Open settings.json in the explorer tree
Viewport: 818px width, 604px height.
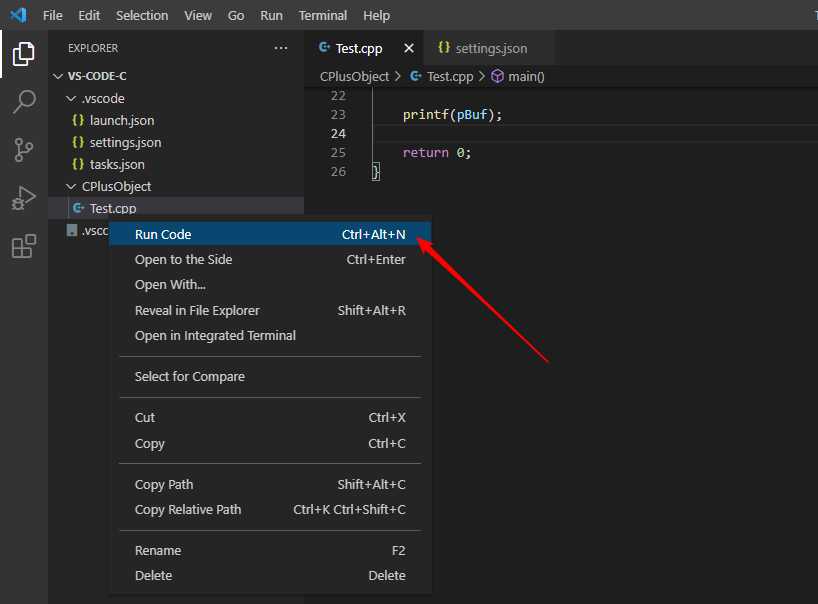pyautogui.click(x=176, y=142)
